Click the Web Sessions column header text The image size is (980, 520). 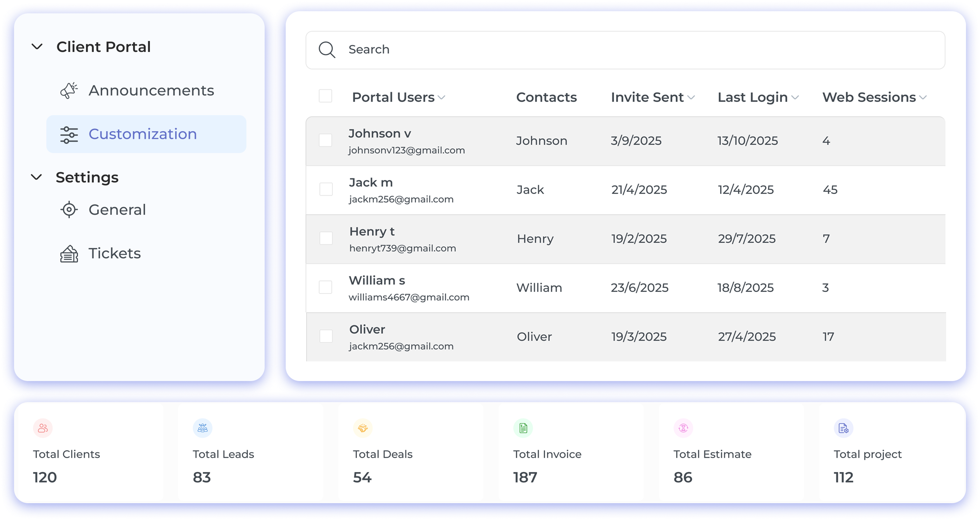[869, 97]
